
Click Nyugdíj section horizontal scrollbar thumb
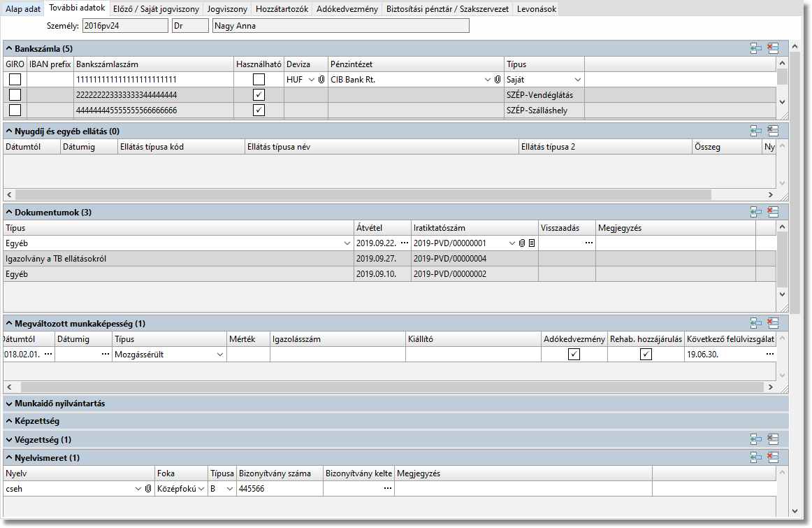click(363, 195)
